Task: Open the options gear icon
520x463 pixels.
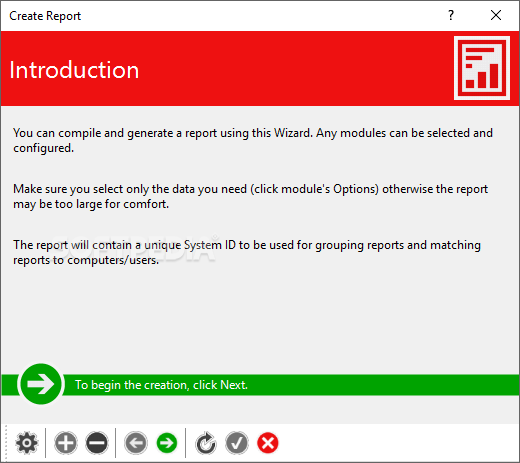Action: [x=27, y=443]
